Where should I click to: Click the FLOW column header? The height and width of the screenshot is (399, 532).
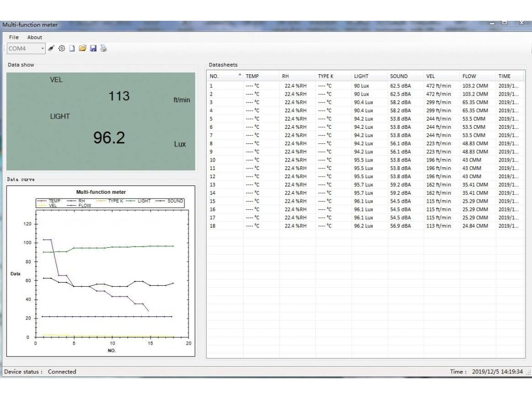coord(469,76)
